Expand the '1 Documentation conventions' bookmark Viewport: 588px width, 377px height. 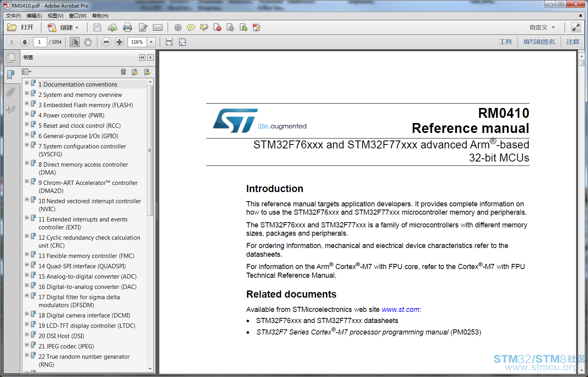coord(27,83)
